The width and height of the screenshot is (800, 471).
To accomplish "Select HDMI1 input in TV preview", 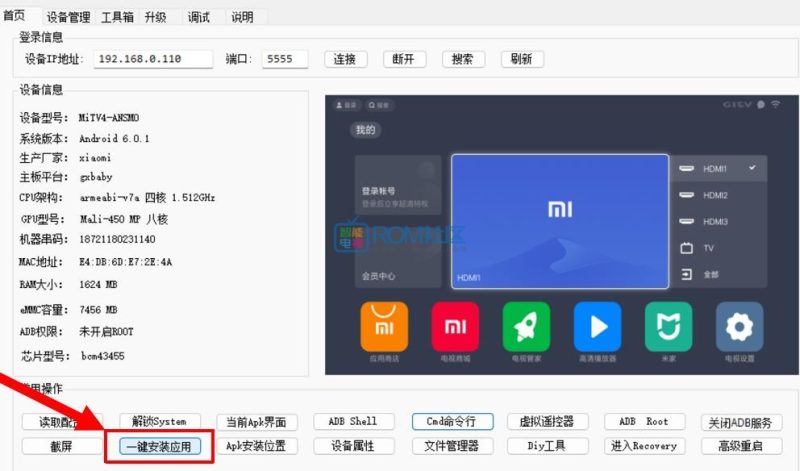I will [x=718, y=169].
